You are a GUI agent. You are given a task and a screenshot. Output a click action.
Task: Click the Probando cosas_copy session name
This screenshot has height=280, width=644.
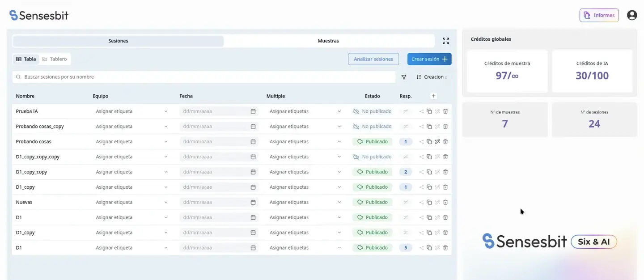tap(40, 127)
